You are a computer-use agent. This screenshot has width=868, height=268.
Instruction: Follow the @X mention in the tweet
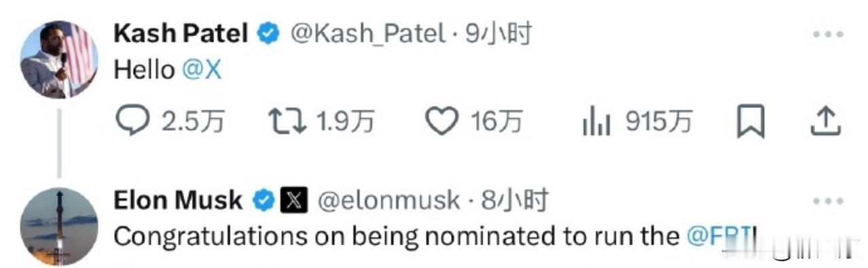202,70
